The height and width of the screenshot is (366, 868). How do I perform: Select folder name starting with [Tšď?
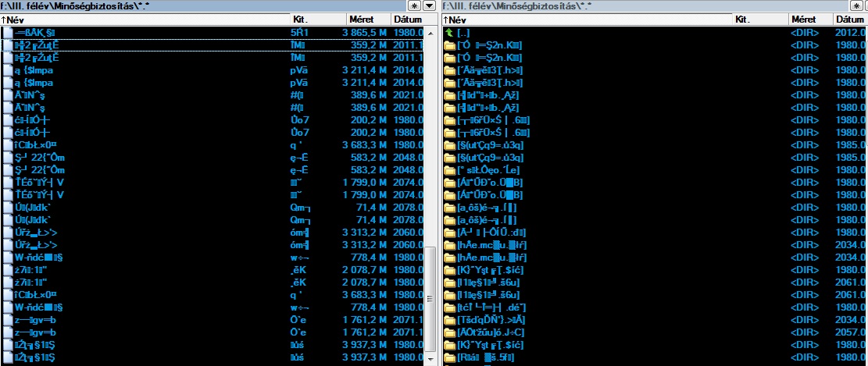click(x=491, y=320)
